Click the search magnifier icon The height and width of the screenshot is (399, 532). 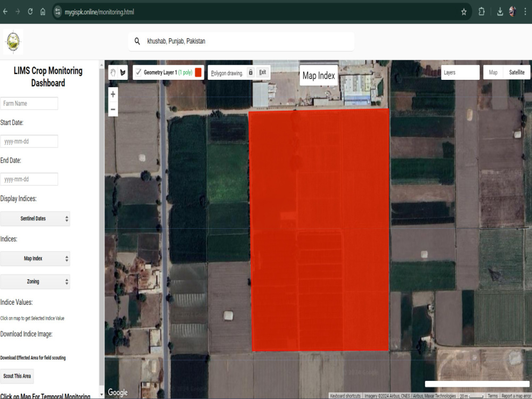point(137,41)
